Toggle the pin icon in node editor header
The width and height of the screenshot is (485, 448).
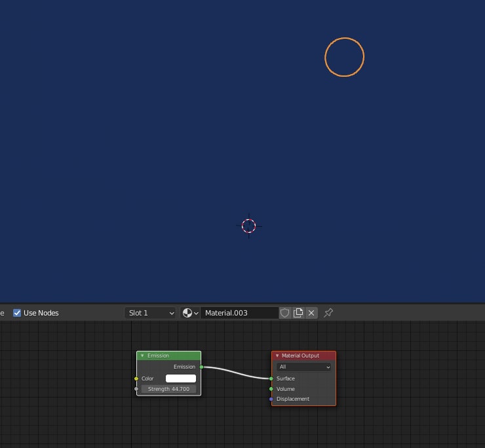328,313
